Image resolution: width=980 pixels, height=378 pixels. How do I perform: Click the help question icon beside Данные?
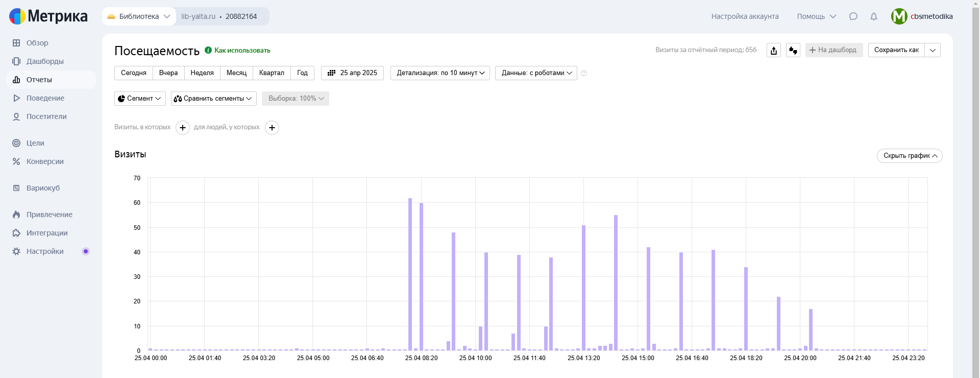coord(584,73)
